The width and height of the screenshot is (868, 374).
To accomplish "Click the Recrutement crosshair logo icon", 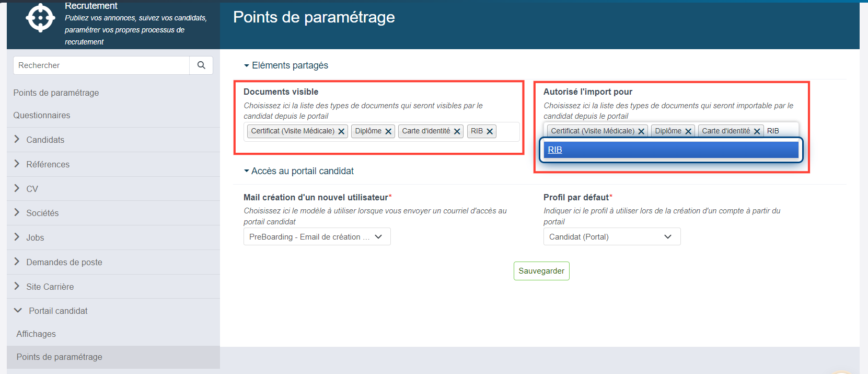I will coord(40,18).
